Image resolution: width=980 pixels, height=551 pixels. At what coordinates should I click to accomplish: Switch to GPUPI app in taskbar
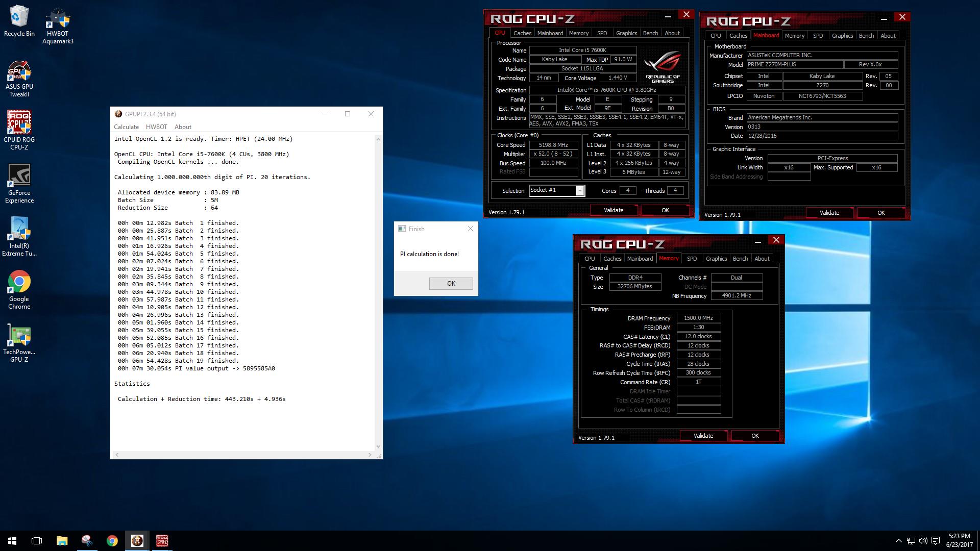pyautogui.click(x=137, y=541)
